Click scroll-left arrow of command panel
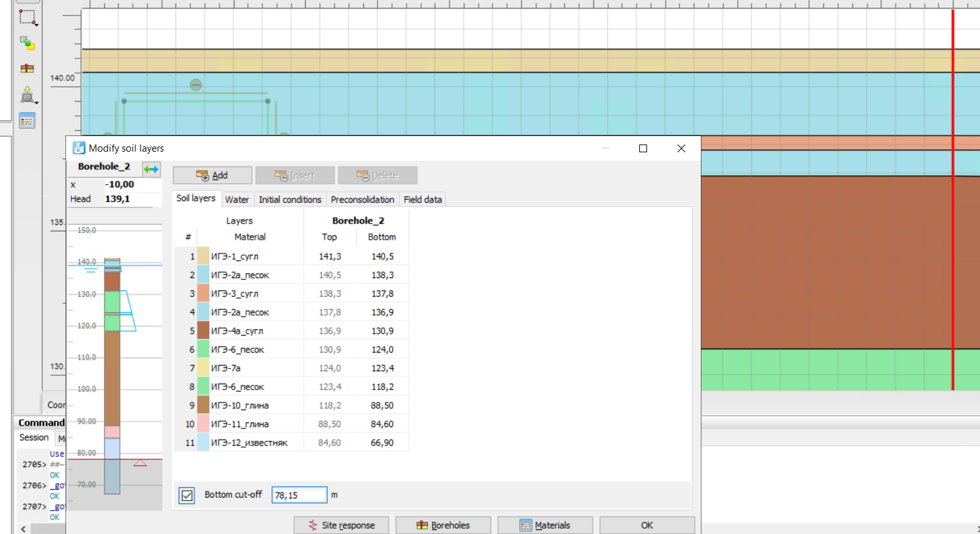This screenshot has width=980, height=534. pos(23,529)
